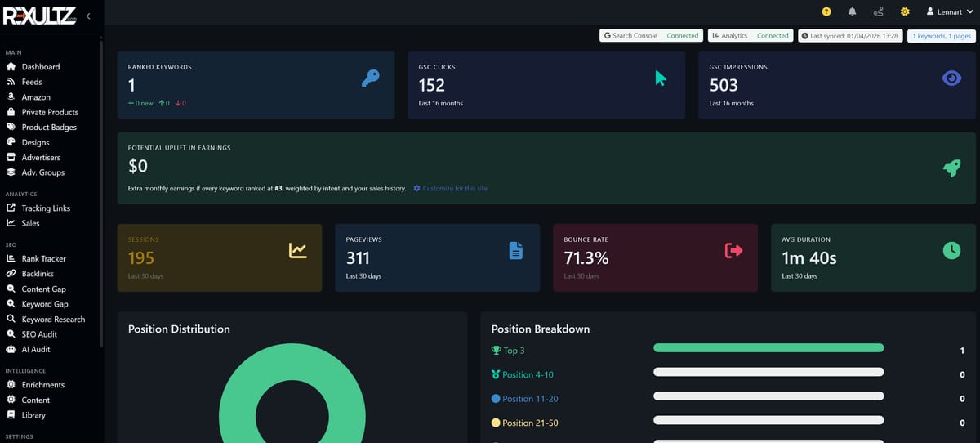Click the Rexultz logo
This screenshot has height=443, width=980.
[x=40, y=16]
